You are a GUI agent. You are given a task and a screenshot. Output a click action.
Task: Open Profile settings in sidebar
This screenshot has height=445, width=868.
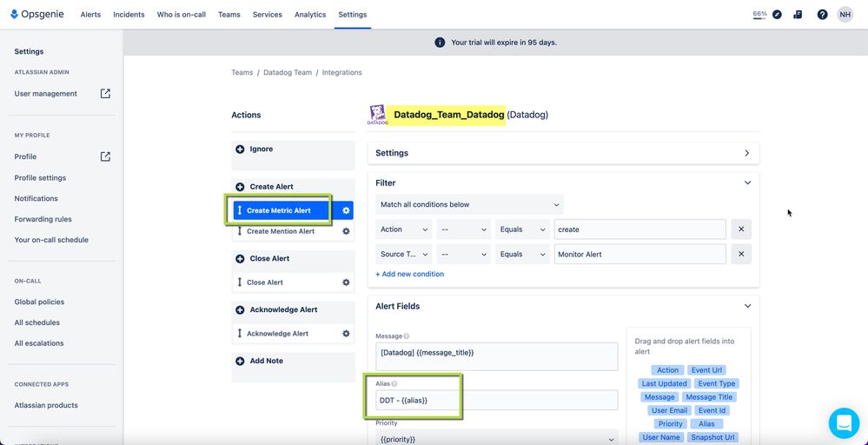click(x=40, y=177)
